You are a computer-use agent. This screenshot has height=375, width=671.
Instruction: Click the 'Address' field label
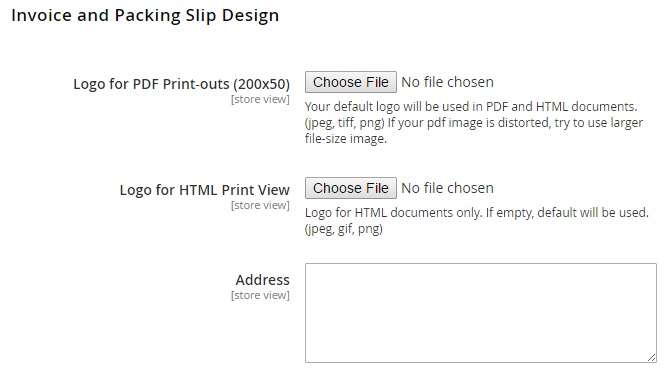click(x=262, y=280)
